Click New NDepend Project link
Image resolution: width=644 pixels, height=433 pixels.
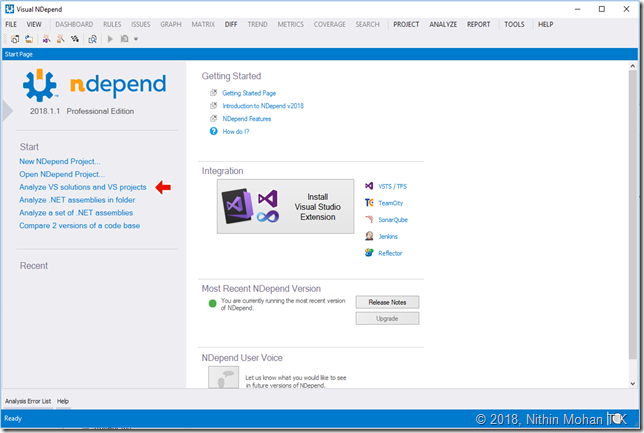[60, 161]
